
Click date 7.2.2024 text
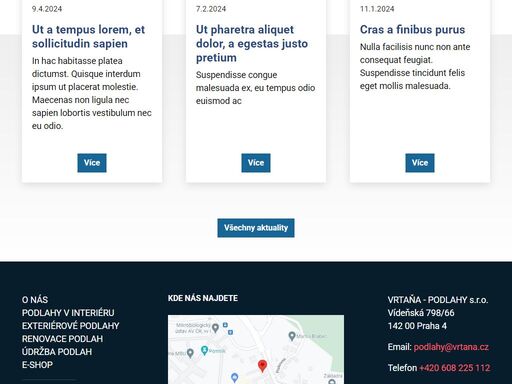pos(211,9)
